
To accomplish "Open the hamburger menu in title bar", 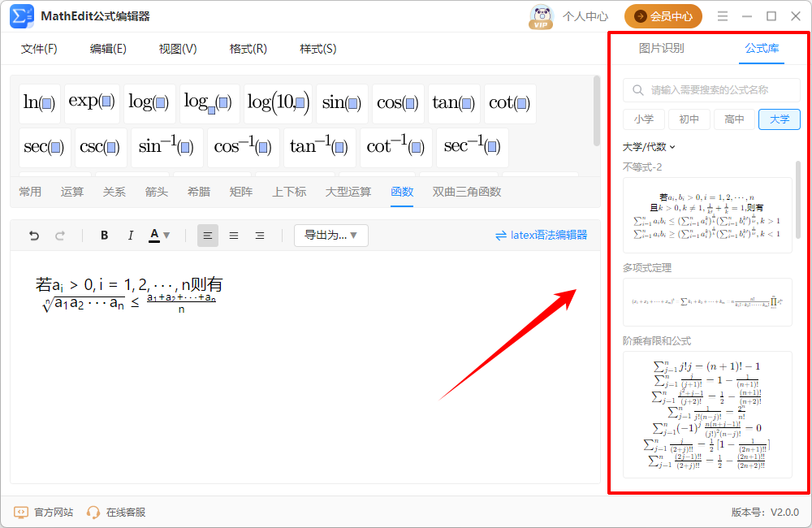I will 723,16.
